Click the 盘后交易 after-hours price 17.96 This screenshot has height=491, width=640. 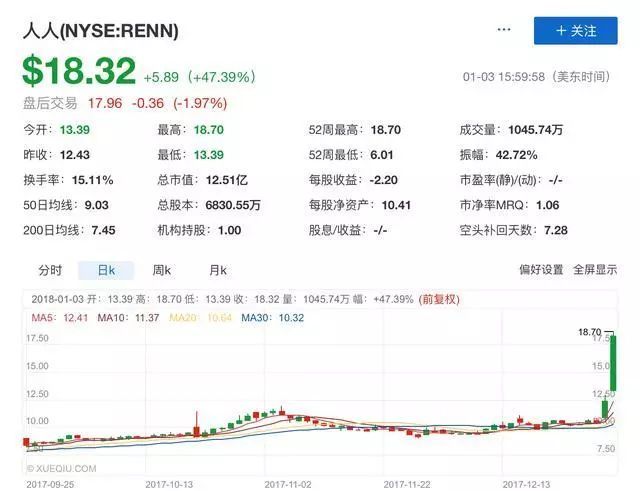[105, 103]
